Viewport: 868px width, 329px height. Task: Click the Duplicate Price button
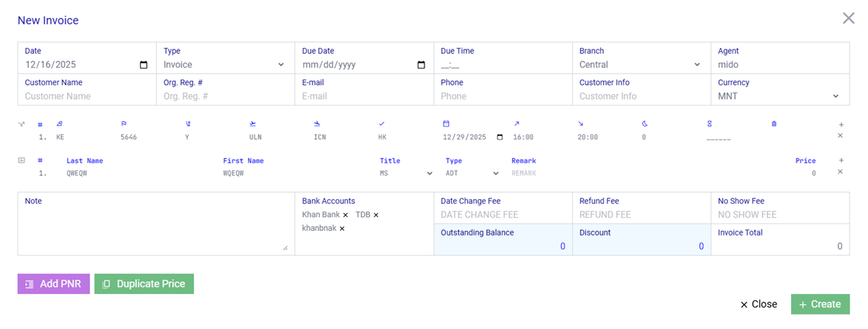[145, 284]
